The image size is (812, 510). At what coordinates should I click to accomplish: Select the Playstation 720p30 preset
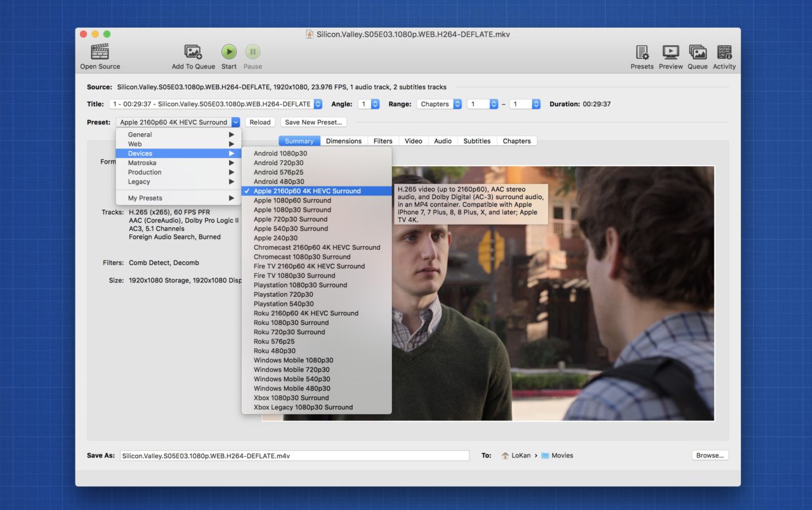317,294
